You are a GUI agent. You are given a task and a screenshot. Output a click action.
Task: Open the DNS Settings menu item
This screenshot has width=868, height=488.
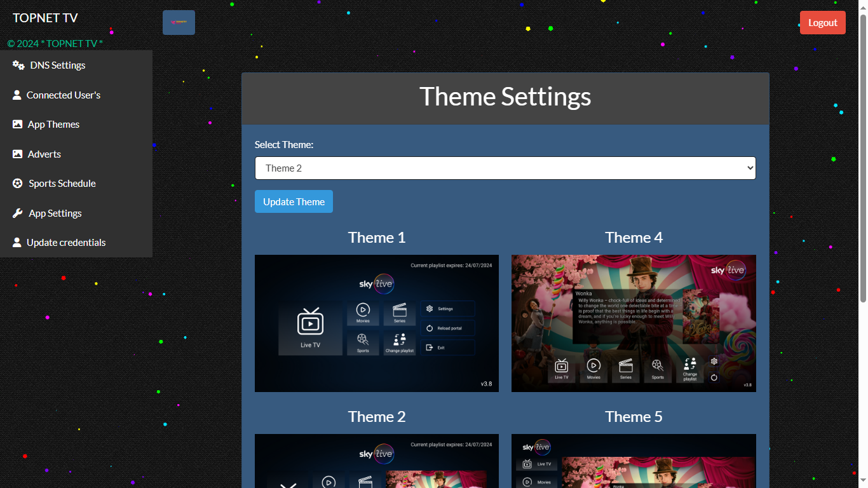[76, 65]
